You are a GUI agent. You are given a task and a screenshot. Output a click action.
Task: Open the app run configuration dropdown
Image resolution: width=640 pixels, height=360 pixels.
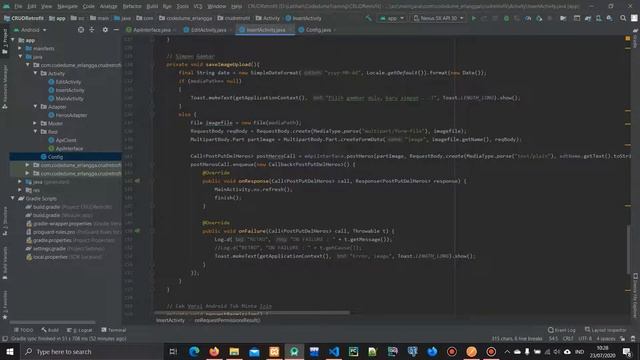[392, 18]
